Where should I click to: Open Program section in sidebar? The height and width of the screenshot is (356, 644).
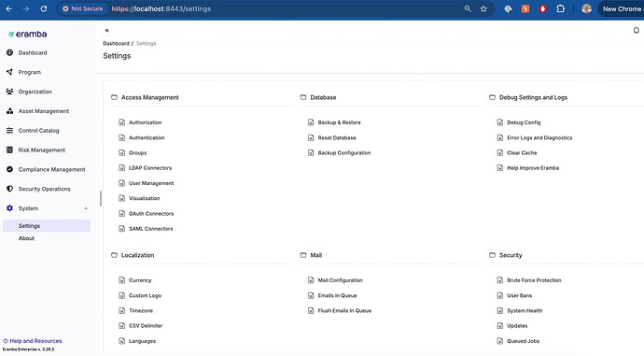pyautogui.click(x=30, y=72)
